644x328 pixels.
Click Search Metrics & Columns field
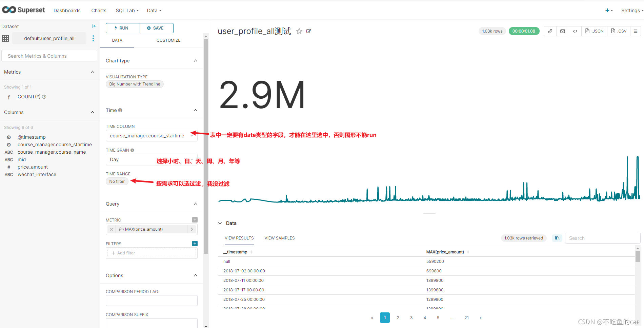pos(49,56)
